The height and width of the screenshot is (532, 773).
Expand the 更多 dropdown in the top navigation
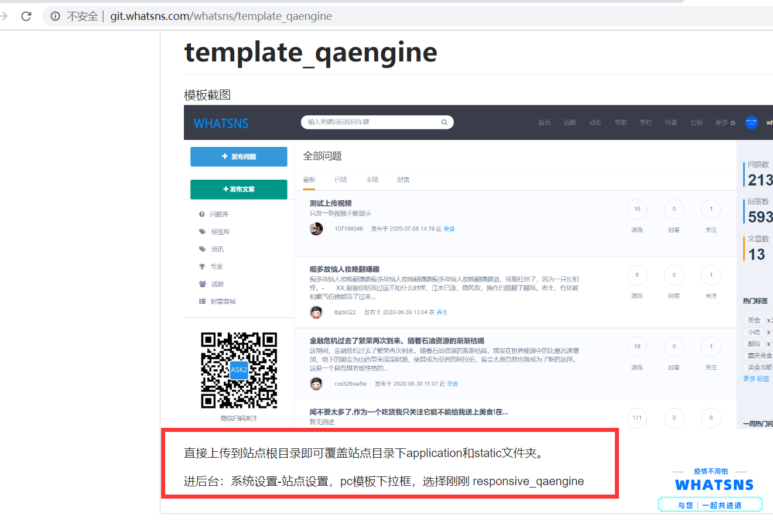(724, 122)
